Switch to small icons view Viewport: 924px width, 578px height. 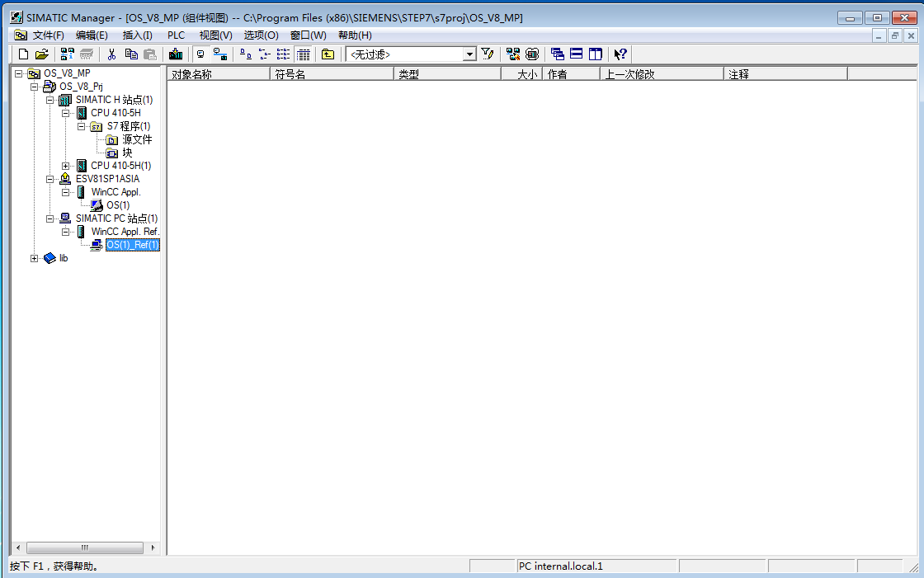265,54
